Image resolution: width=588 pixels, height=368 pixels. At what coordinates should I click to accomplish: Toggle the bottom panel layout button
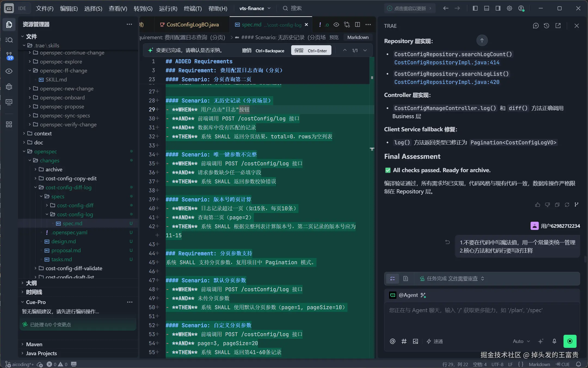click(487, 8)
